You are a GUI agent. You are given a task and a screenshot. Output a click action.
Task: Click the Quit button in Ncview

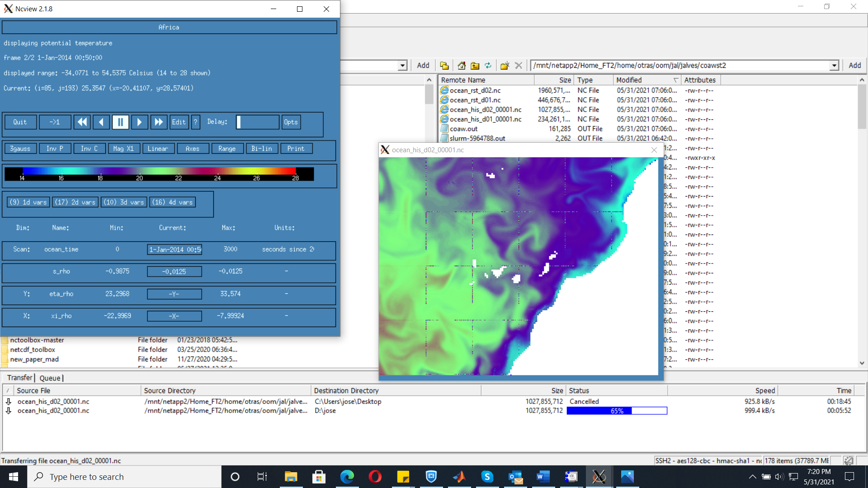point(20,122)
